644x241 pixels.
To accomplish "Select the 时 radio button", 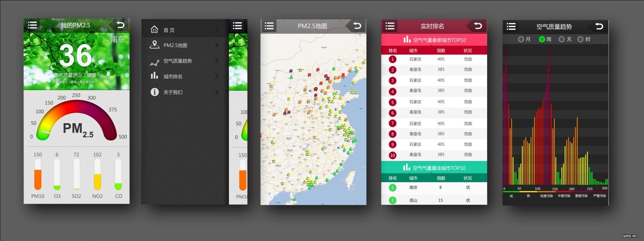I will point(581,39).
